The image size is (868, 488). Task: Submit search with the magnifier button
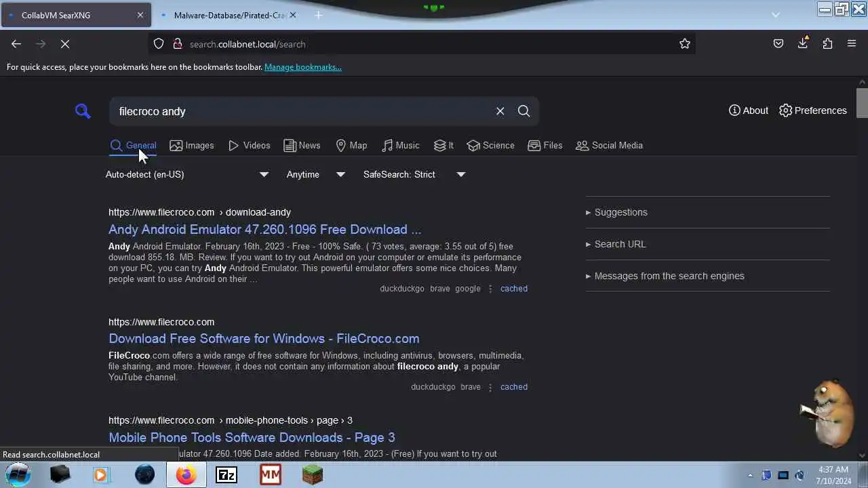(524, 111)
